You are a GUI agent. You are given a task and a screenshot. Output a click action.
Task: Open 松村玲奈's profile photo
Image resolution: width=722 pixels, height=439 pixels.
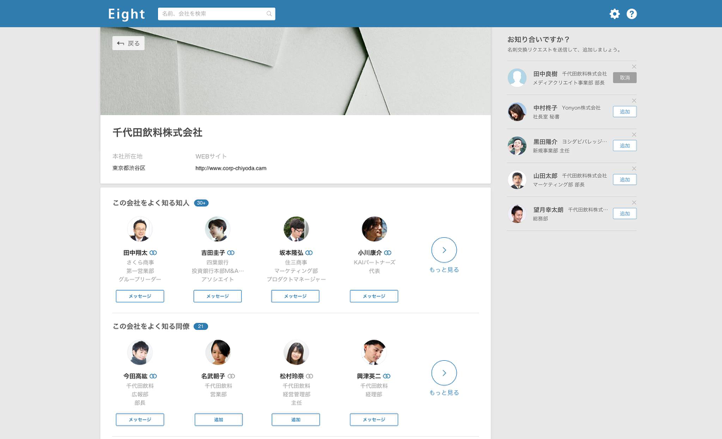(296, 352)
